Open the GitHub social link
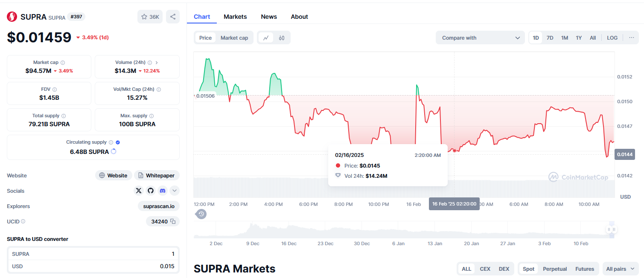644x278 pixels. pos(150,191)
